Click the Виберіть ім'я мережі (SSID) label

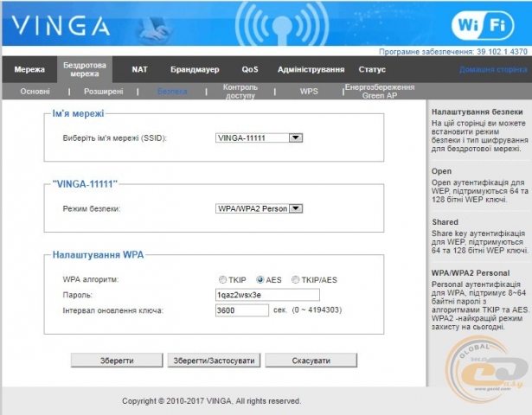click(115, 138)
